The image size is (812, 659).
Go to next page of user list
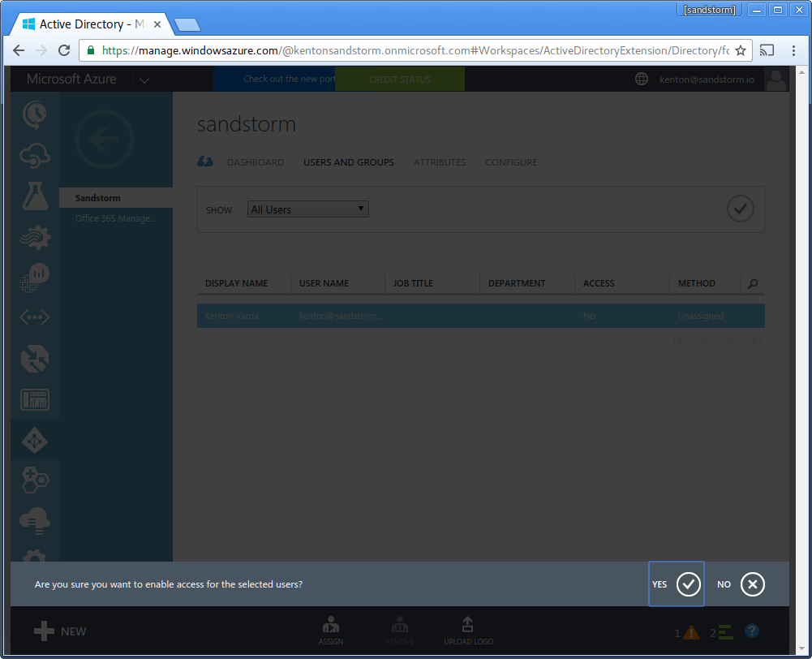(729, 340)
